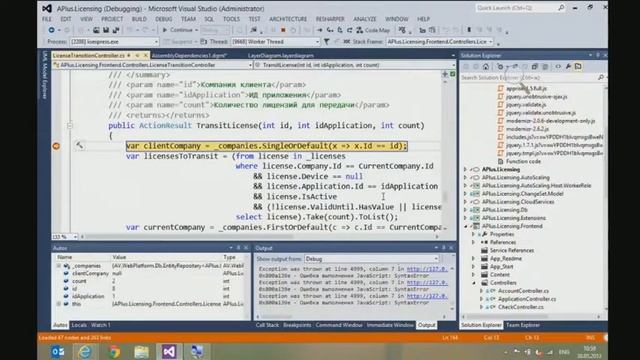The height and width of the screenshot is (360, 640).
Task: Select clientCompany row in Autos window
Action: click(151, 273)
